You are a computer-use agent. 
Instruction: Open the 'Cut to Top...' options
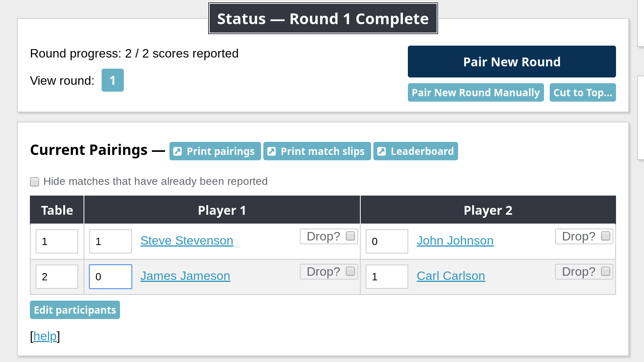tap(582, 93)
